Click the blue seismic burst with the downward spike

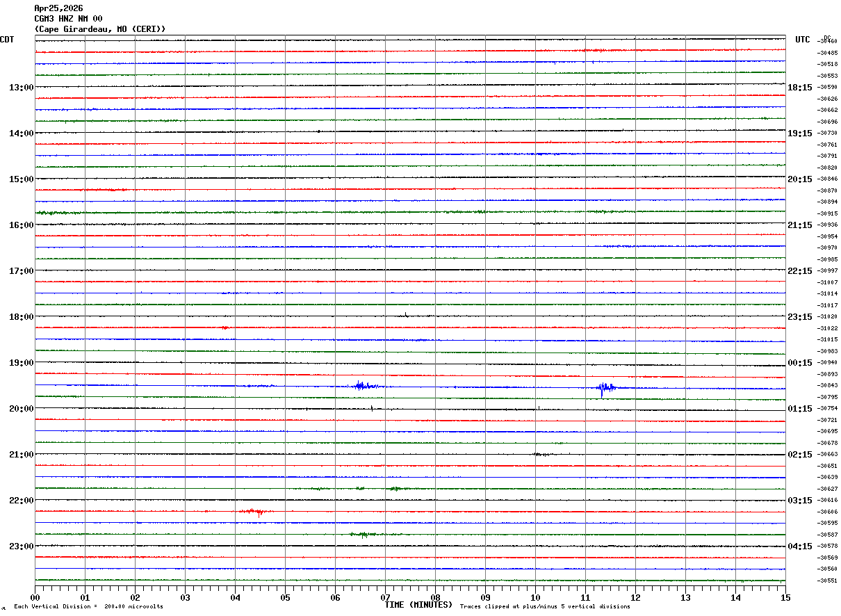[605, 388]
